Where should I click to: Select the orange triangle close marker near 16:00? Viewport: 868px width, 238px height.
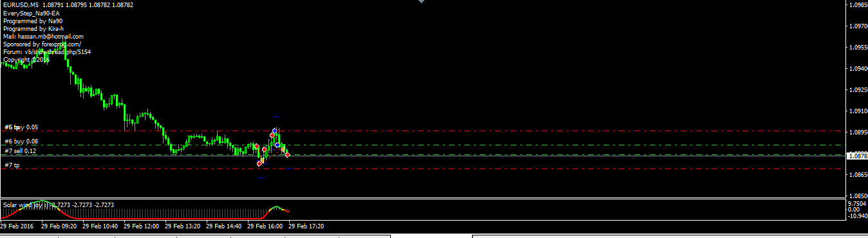(x=262, y=160)
